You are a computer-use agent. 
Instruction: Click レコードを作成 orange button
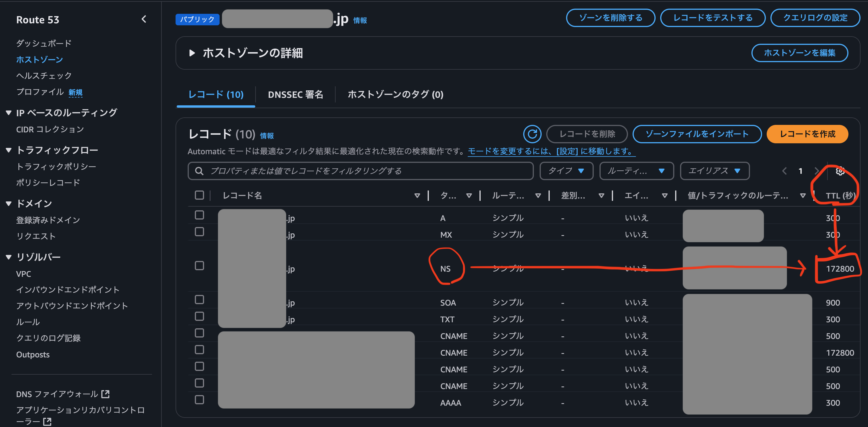coord(807,134)
